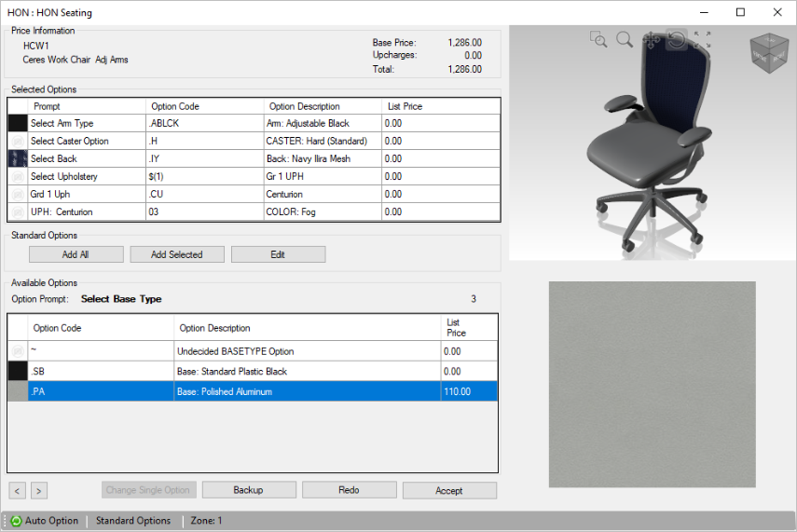Click the icon beside Select Upholstery row
This screenshot has width=797, height=532.
pyautogui.click(x=18, y=176)
